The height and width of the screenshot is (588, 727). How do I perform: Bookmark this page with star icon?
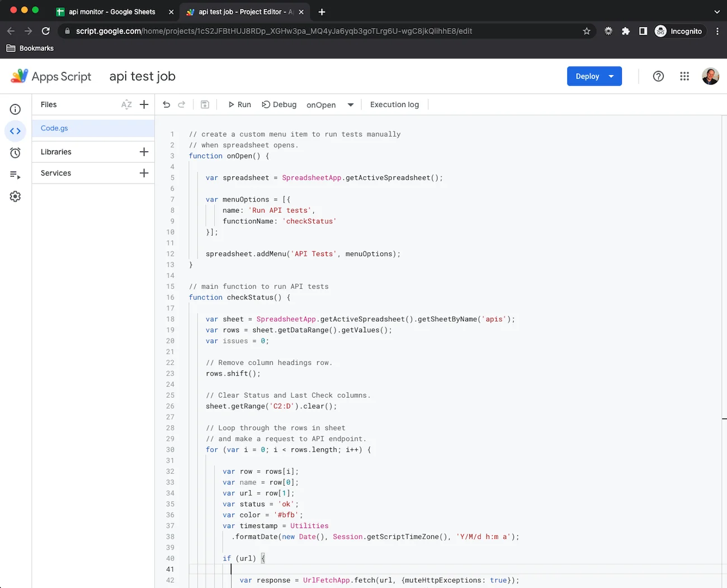[x=586, y=31]
